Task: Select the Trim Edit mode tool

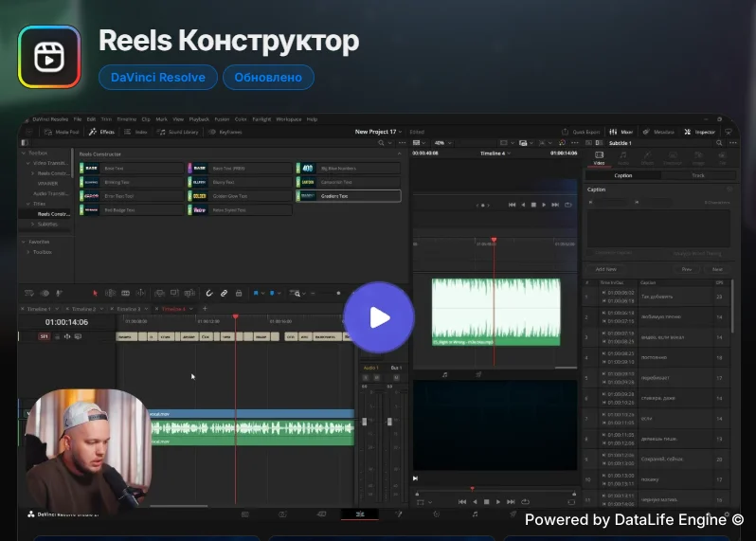Action: [111, 293]
